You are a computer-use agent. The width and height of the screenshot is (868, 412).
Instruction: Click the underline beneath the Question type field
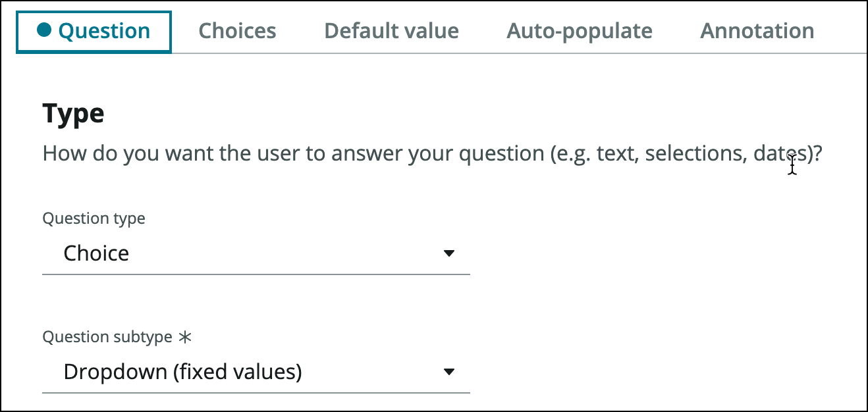point(256,274)
